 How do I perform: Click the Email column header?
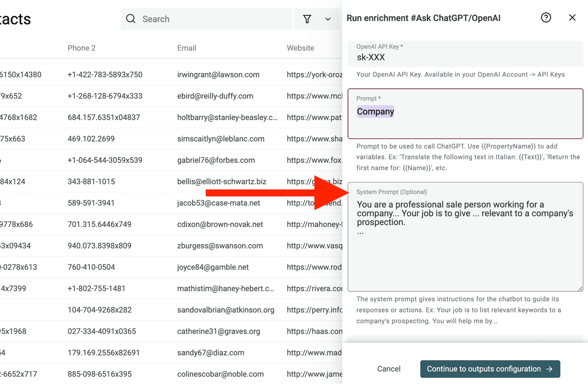tap(187, 48)
